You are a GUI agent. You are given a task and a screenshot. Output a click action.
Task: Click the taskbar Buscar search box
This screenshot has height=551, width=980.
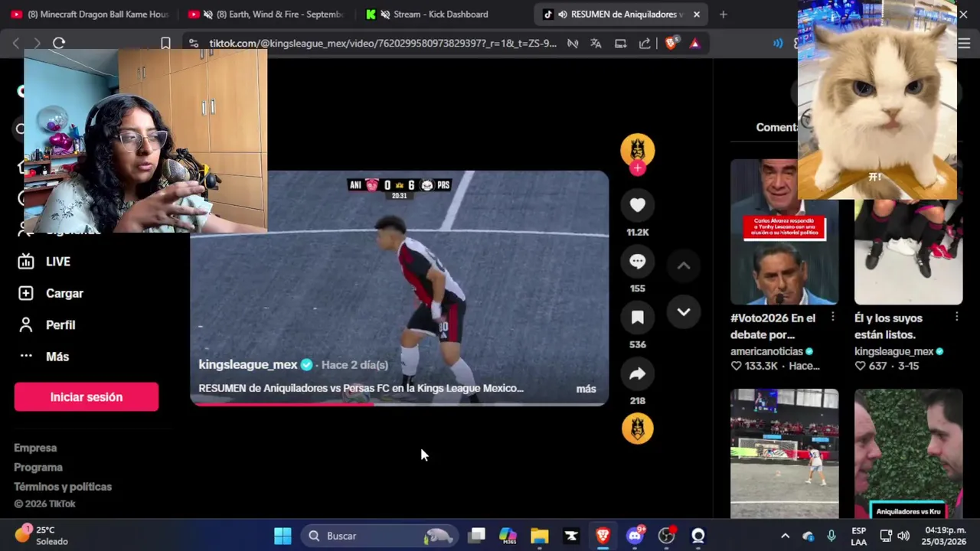pos(380,536)
